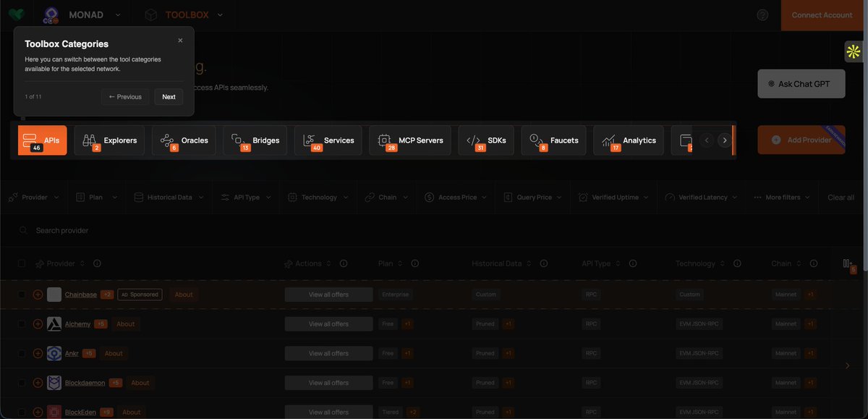Image resolution: width=868 pixels, height=419 pixels.
Task: Click the Previous tour step button
Action: point(125,97)
